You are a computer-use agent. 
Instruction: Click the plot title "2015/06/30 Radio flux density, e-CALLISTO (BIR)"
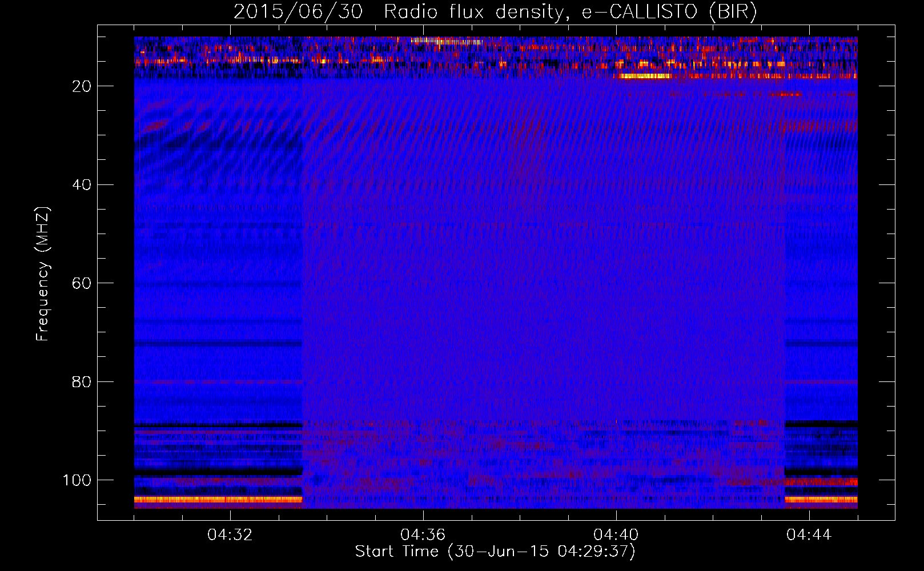coord(495,11)
